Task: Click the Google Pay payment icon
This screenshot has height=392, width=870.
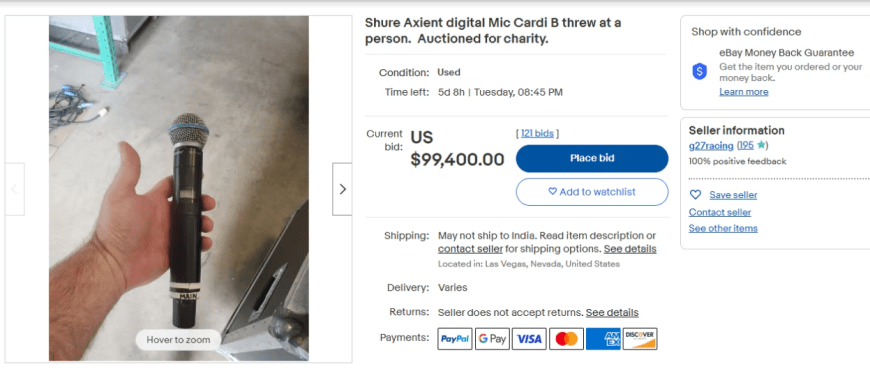Action: pos(492,339)
